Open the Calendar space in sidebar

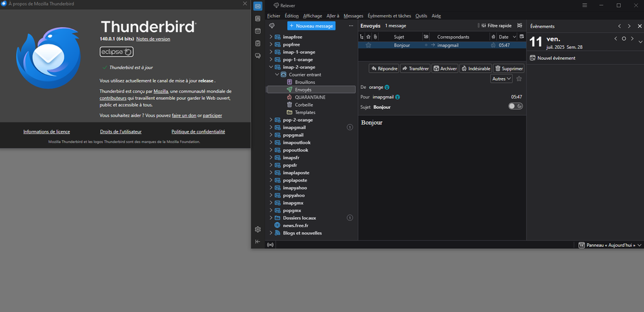pos(258,31)
